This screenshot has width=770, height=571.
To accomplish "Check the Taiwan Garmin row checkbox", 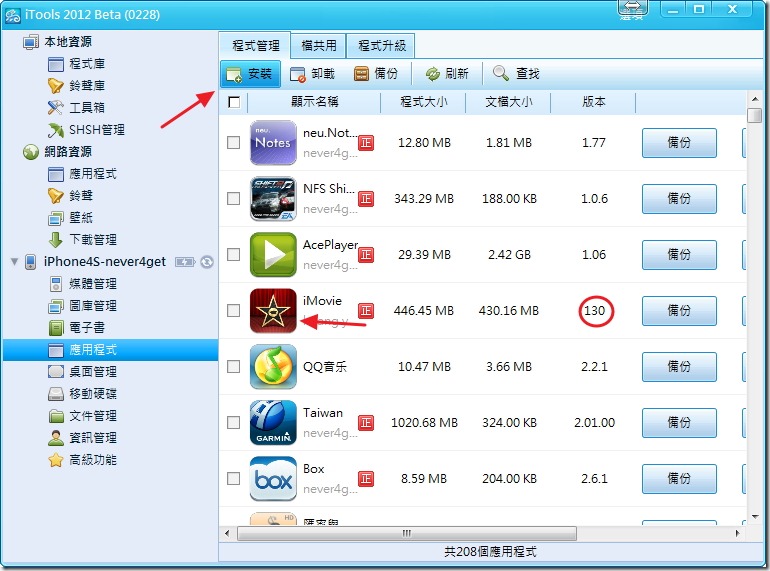I will (234, 422).
